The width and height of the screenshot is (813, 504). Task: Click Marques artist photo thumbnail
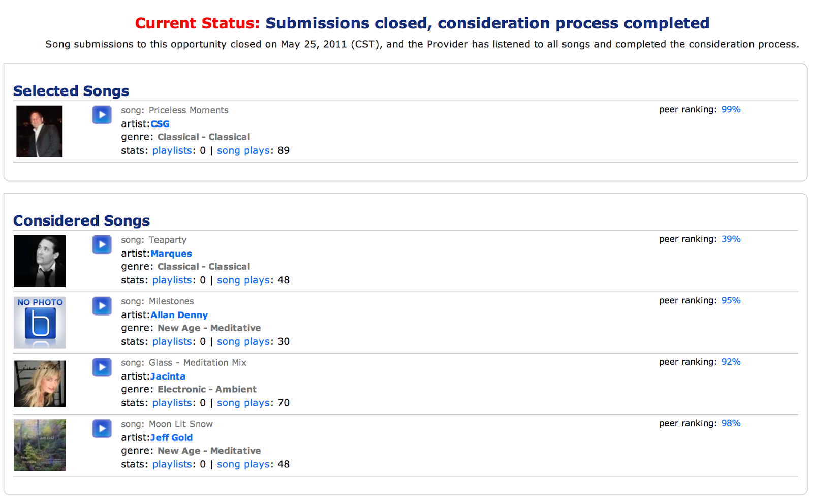(40, 261)
